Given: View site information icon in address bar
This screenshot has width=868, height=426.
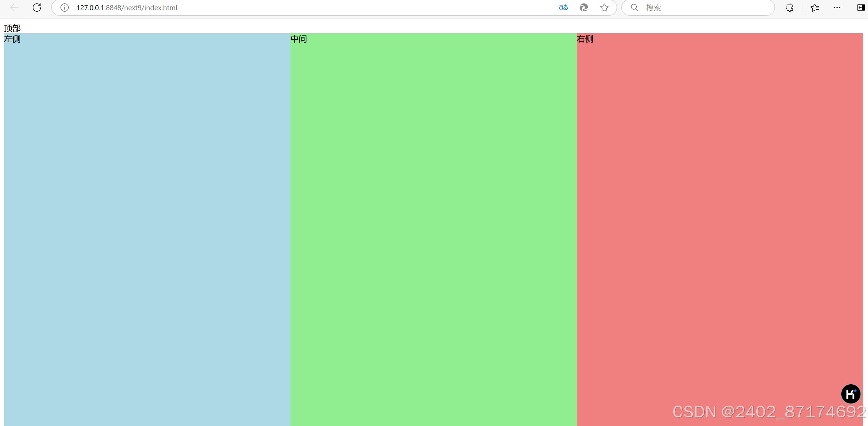Looking at the screenshot, I should (64, 8).
